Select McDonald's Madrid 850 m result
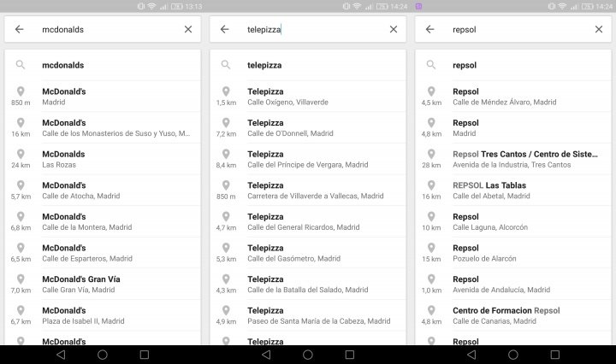 click(103, 97)
